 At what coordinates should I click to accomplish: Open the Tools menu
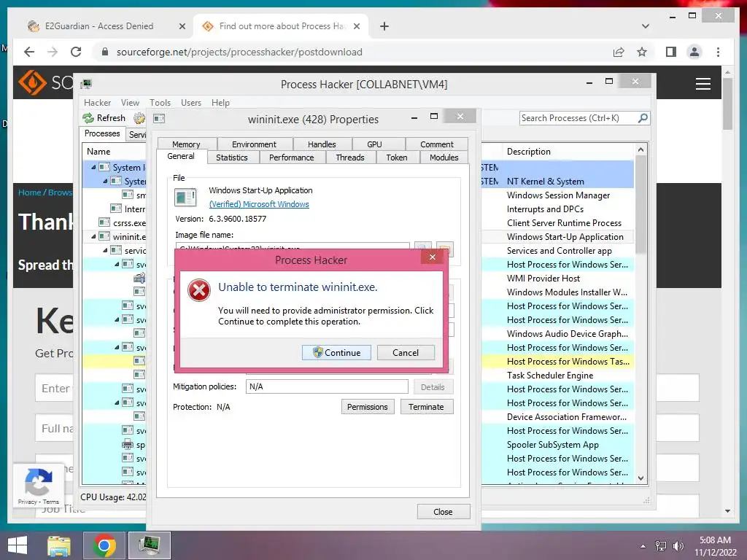pos(160,102)
